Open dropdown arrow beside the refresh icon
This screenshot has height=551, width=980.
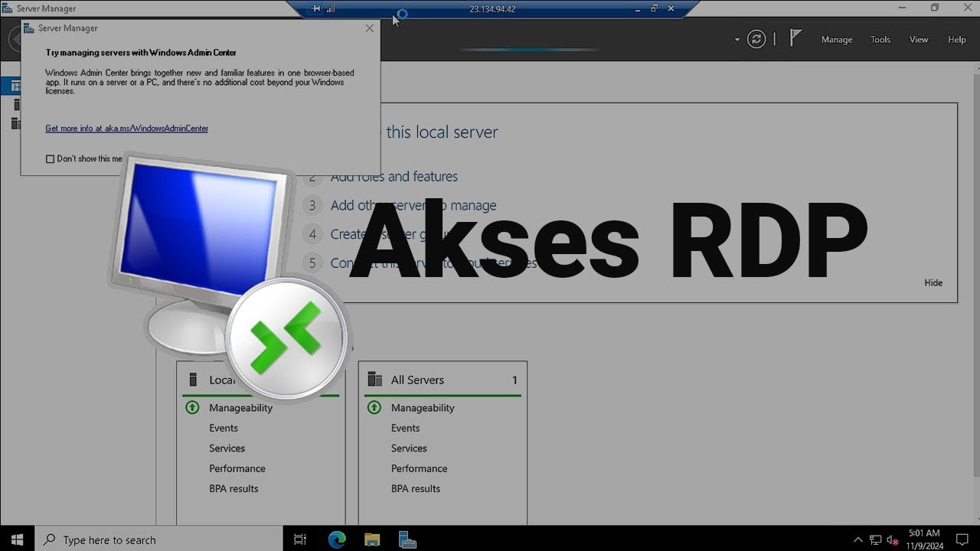point(737,40)
